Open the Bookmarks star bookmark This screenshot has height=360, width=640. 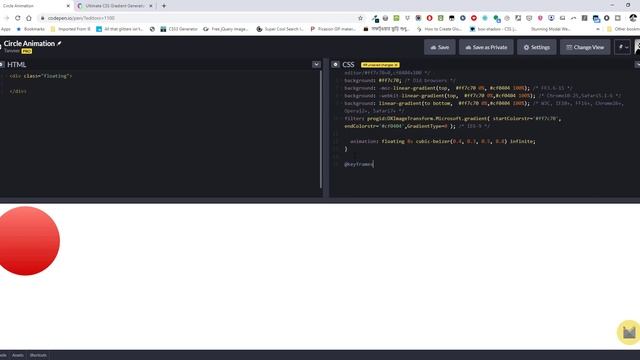31,29
